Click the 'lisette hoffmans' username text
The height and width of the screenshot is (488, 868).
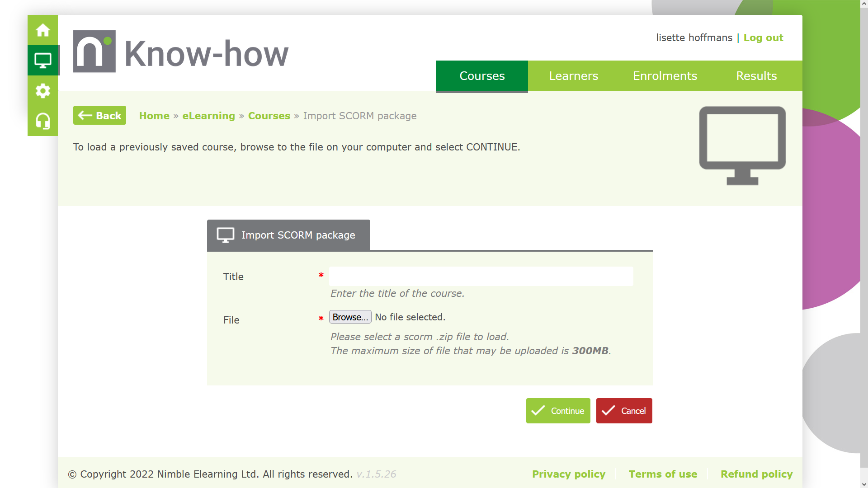click(x=694, y=38)
